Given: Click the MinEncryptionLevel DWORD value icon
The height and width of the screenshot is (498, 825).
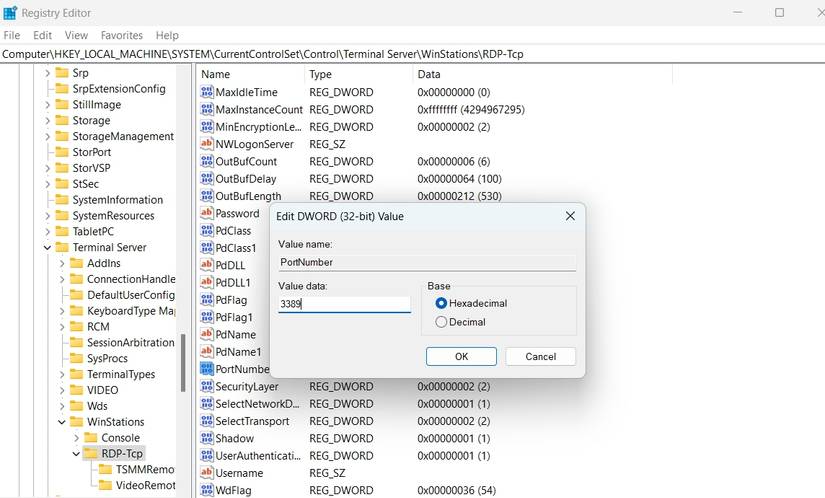Looking at the screenshot, I should click(x=207, y=127).
